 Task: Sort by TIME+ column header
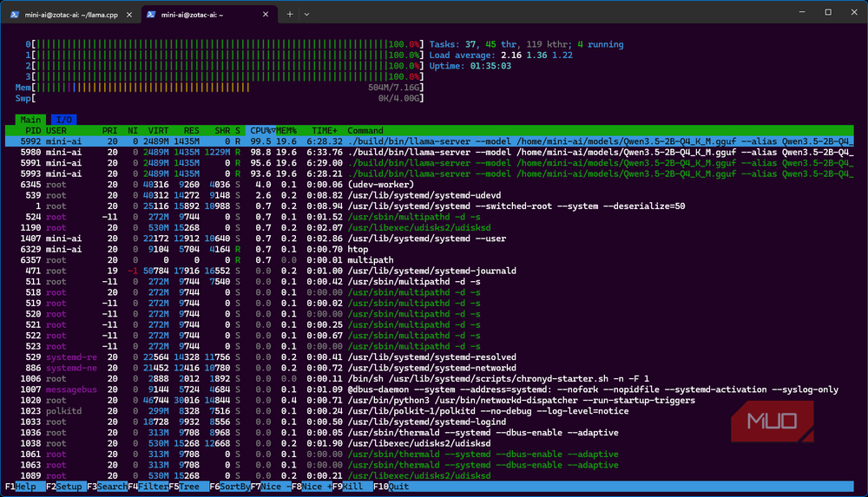(x=325, y=131)
